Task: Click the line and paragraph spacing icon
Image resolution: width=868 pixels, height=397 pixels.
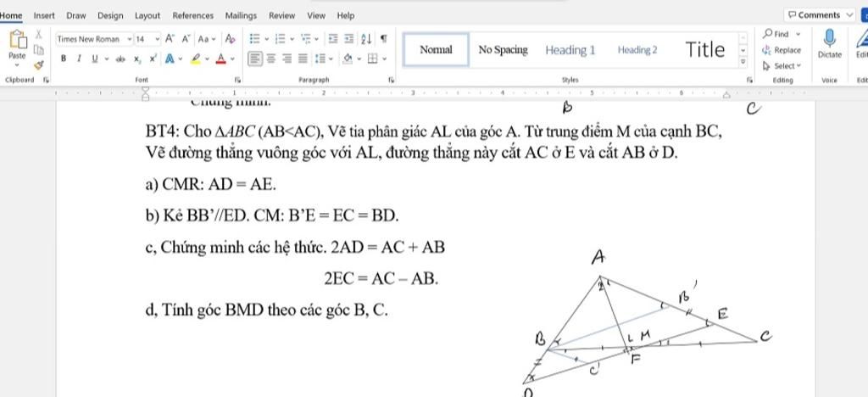Action: [320, 59]
